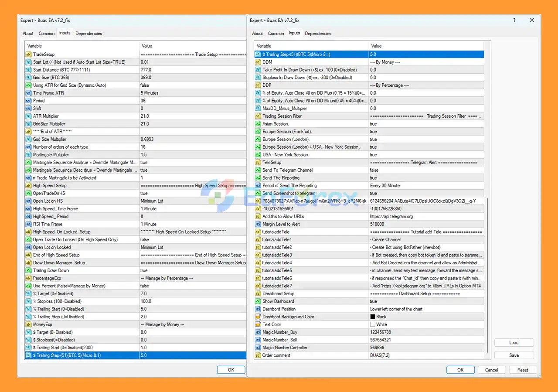
Task: Toggle Send To Telegram Channel false value
Action: (x=374, y=170)
